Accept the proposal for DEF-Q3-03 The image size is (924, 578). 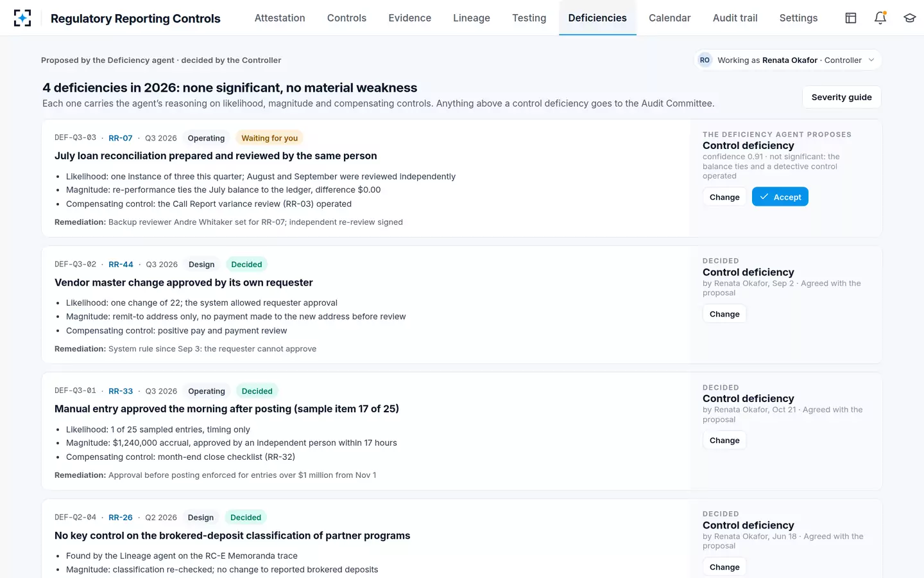[x=780, y=197]
